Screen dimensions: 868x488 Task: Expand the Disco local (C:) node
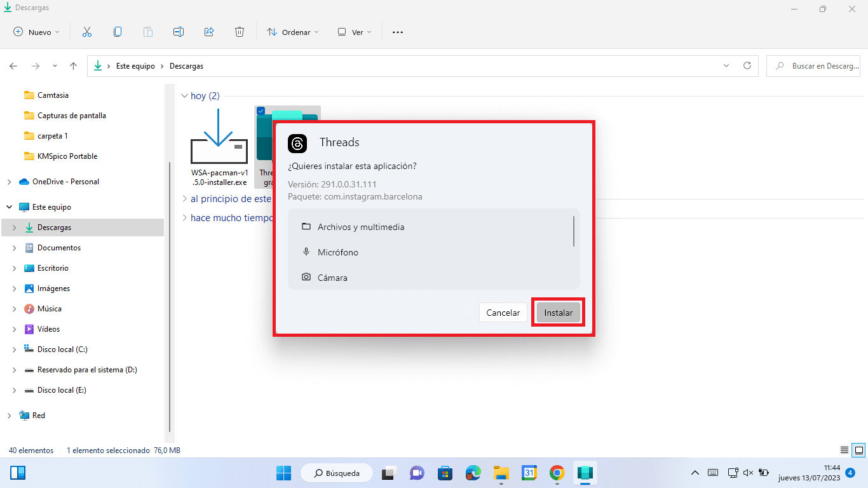[15, 349]
